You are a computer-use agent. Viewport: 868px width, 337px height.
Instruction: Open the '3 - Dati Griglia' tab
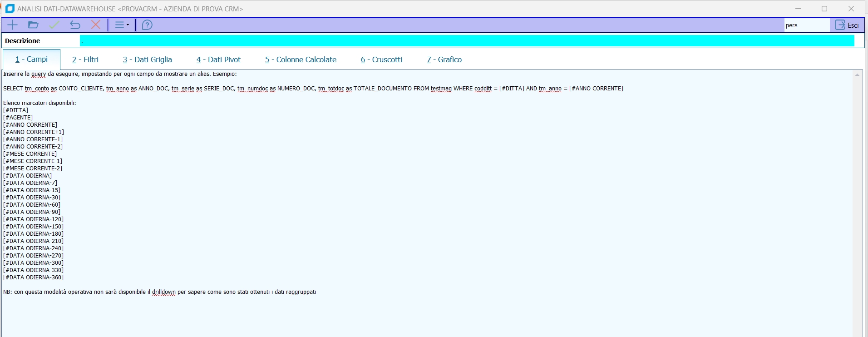click(148, 59)
